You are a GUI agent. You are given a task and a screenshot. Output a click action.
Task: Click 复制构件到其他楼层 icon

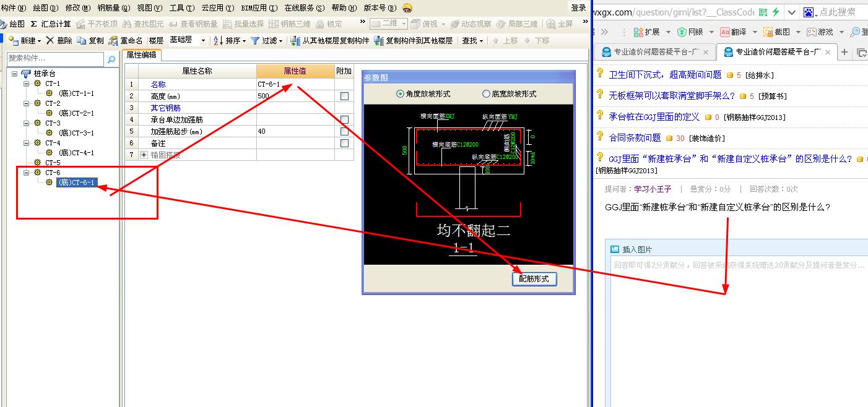(379, 40)
